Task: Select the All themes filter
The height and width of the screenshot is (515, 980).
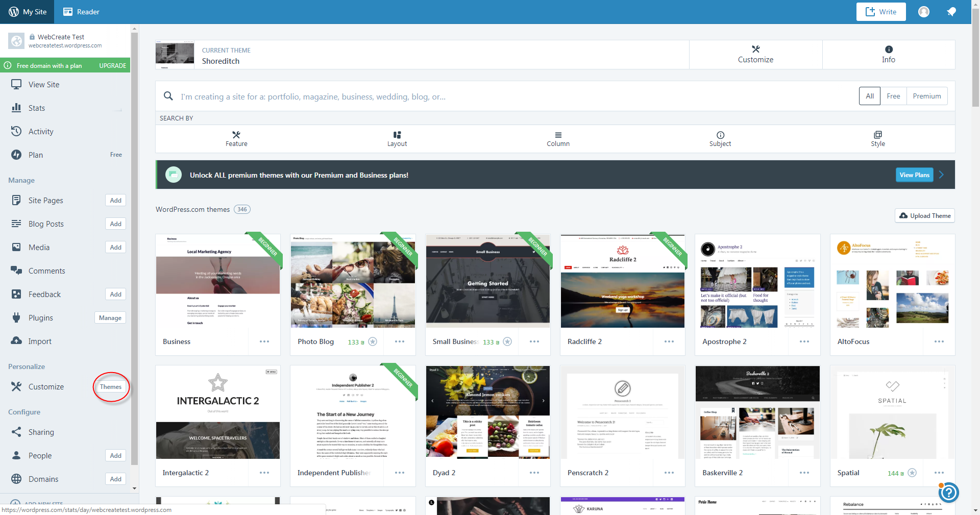Action: click(x=870, y=96)
